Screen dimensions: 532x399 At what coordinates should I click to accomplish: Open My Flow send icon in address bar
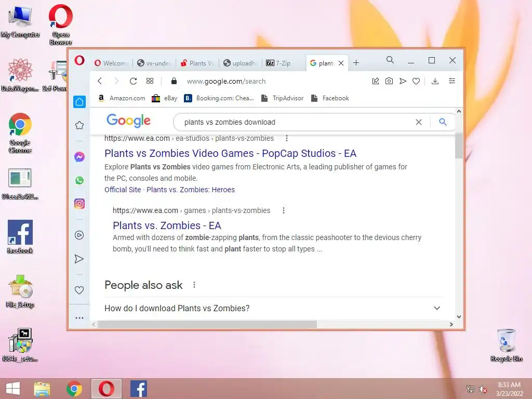click(x=403, y=81)
